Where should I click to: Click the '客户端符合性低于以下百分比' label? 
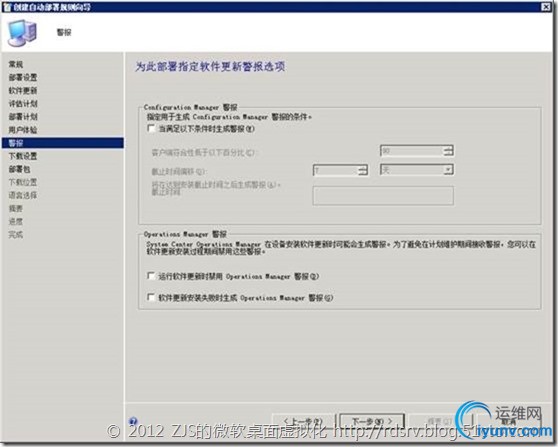[203, 152]
